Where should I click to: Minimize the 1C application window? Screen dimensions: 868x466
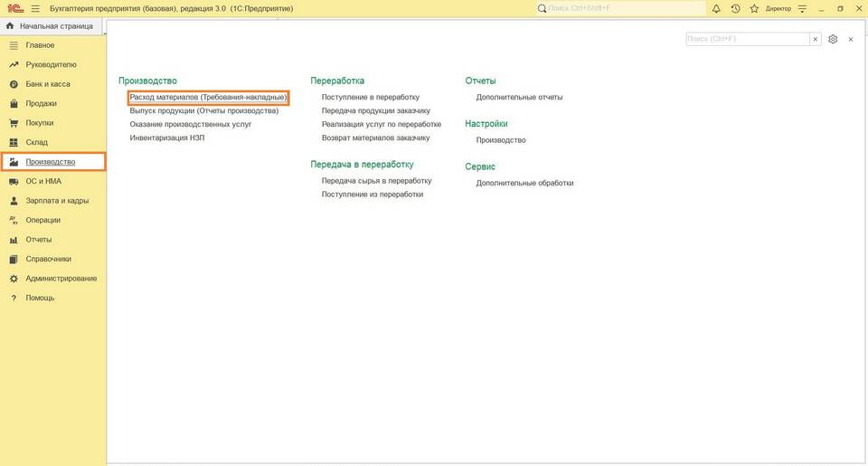(x=821, y=9)
